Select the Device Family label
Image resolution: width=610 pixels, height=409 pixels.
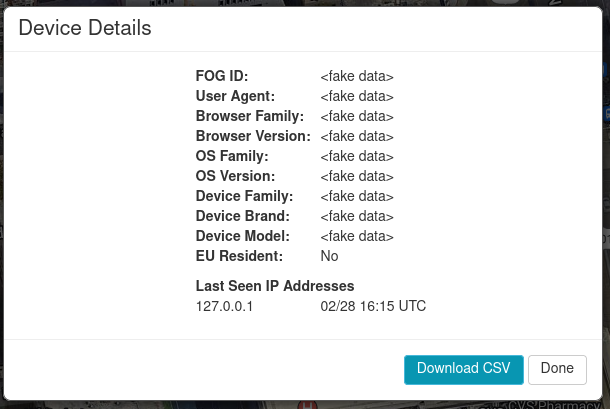pos(244,196)
